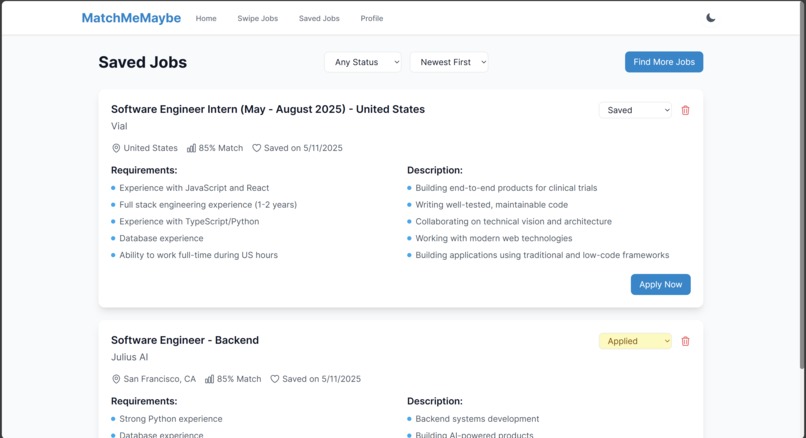The width and height of the screenshot is (806, 438).
Task: Click the company name Vial
Action: 119,126
